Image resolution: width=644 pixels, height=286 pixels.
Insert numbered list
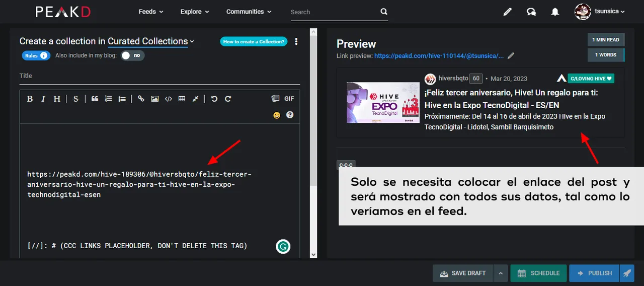click(x=108, y=99)
